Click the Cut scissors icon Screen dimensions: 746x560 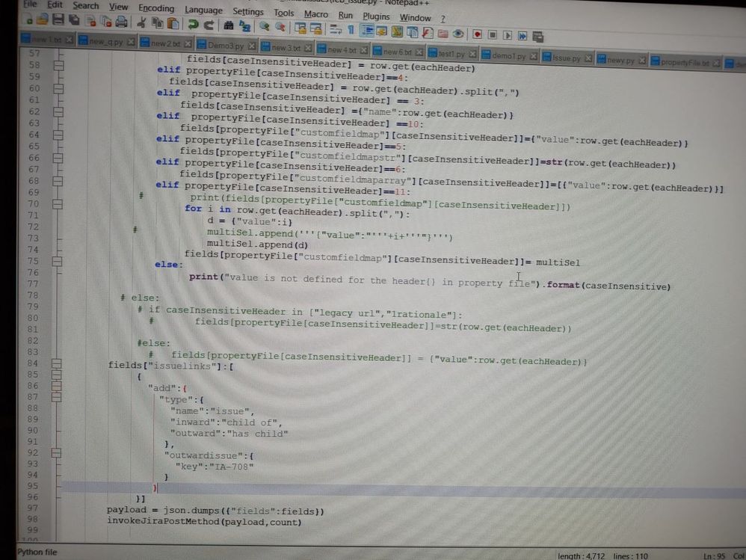point(141,22)
